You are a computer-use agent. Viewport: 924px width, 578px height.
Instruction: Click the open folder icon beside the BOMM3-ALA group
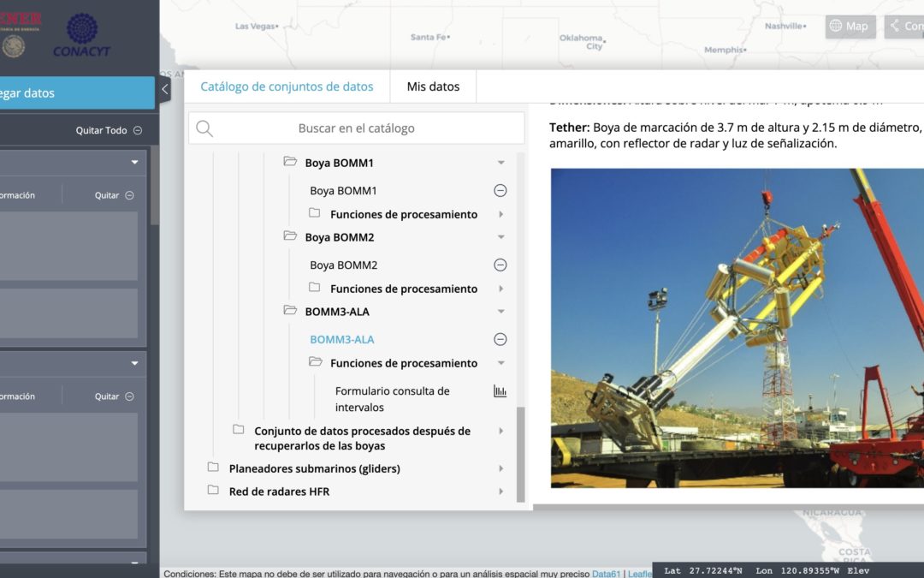coord(290,310)
